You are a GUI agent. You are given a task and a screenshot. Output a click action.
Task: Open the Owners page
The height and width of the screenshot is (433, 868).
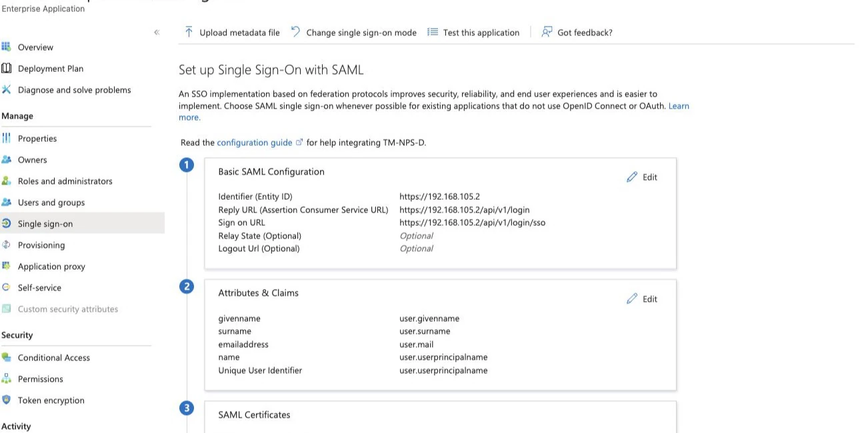click(x=33, y=160)
